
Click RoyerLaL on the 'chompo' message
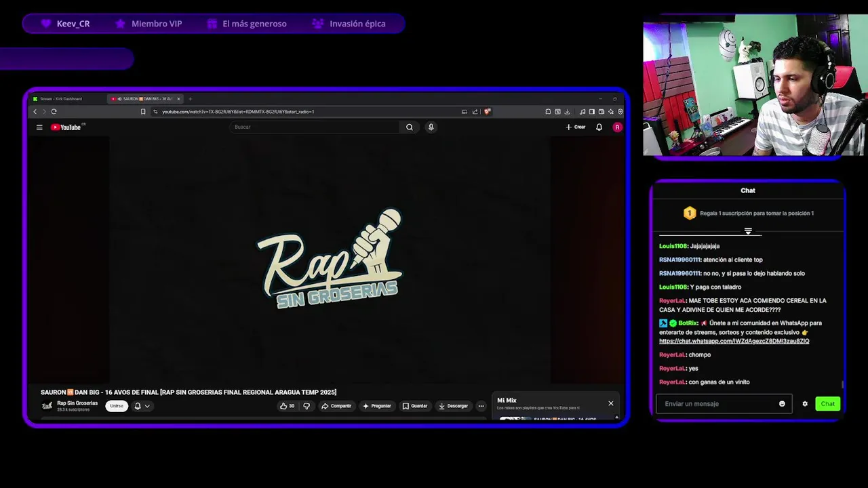[672, 355]
